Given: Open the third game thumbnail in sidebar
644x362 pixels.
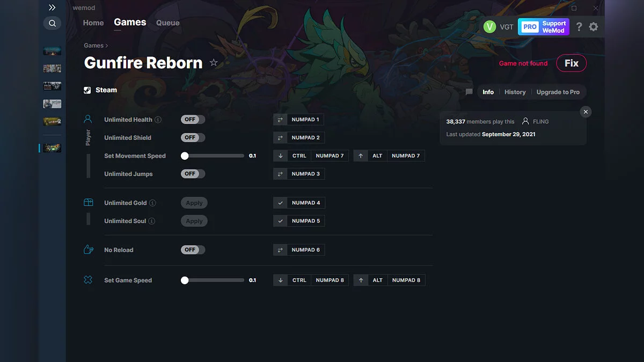Looking at the screenshot, I should click(52, 86).
